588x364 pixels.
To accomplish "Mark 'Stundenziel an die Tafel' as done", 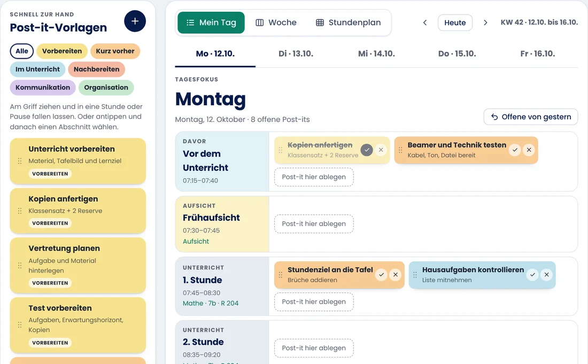I will 381,275.
